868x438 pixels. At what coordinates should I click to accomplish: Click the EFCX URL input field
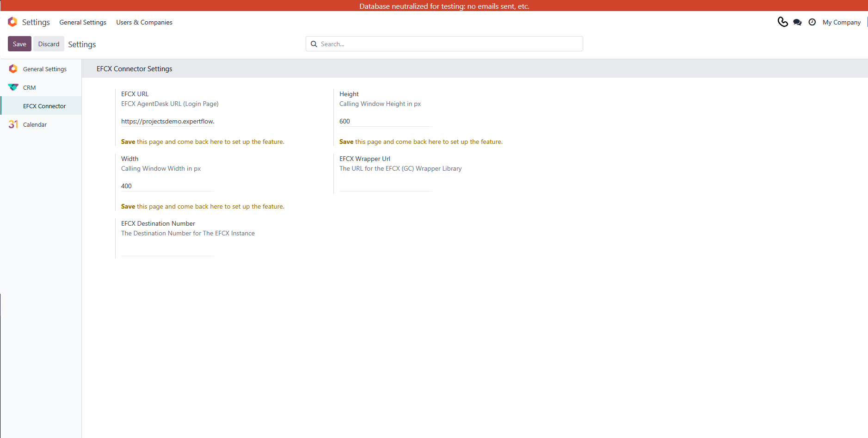point(167,121)
